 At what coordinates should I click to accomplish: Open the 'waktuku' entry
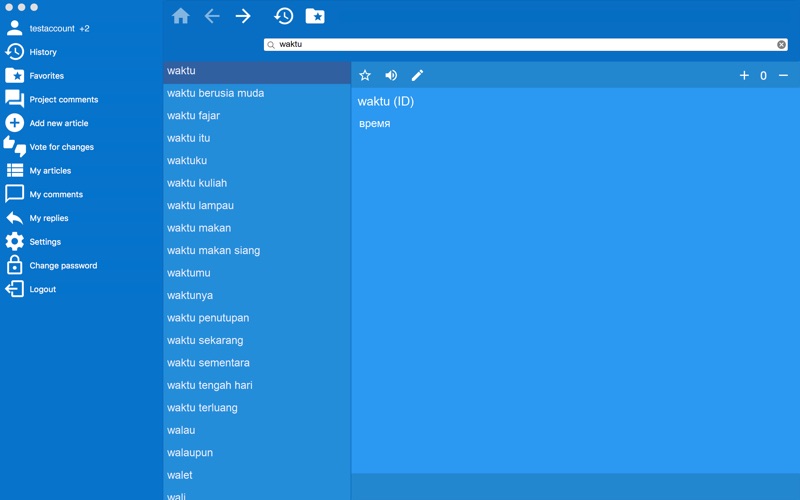point(257,161)
